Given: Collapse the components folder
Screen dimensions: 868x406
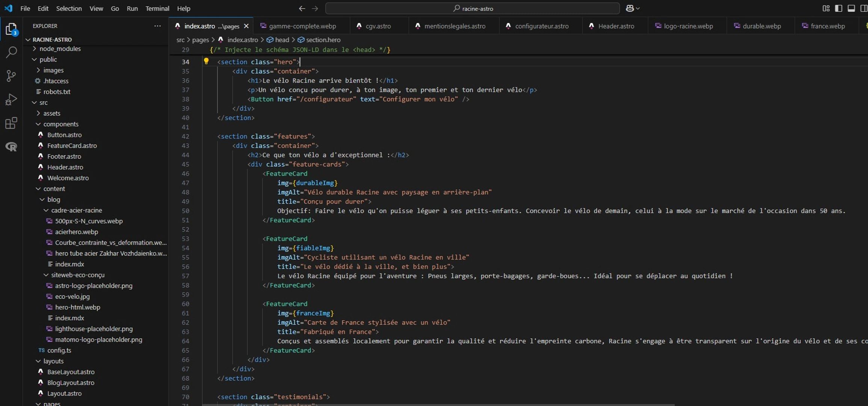Looking at the screenshot, I should [x=60, y=124].
